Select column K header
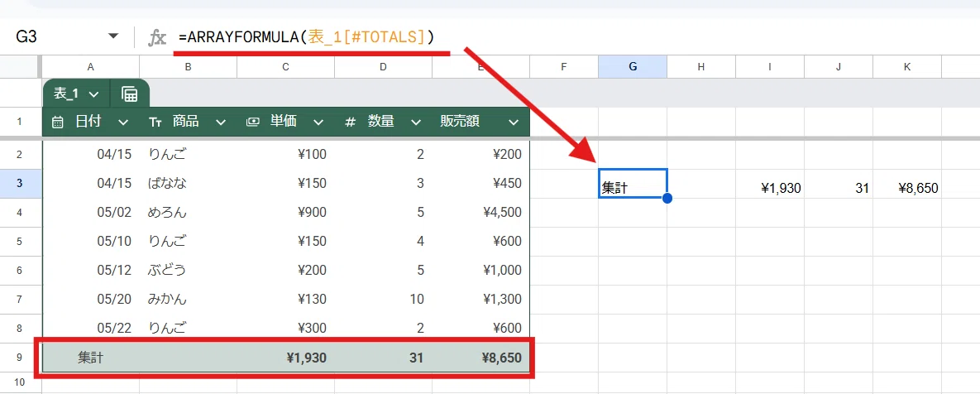 [907, 67]
